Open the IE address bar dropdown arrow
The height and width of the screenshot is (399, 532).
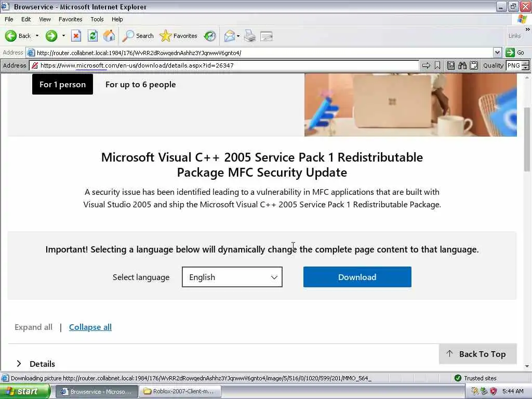coord(497,52)
